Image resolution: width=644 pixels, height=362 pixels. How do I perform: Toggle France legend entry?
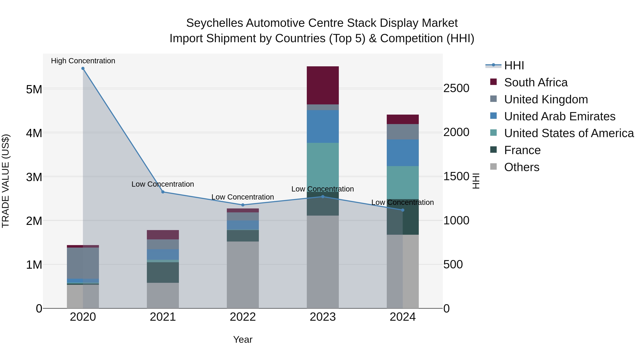pos(515,150)
